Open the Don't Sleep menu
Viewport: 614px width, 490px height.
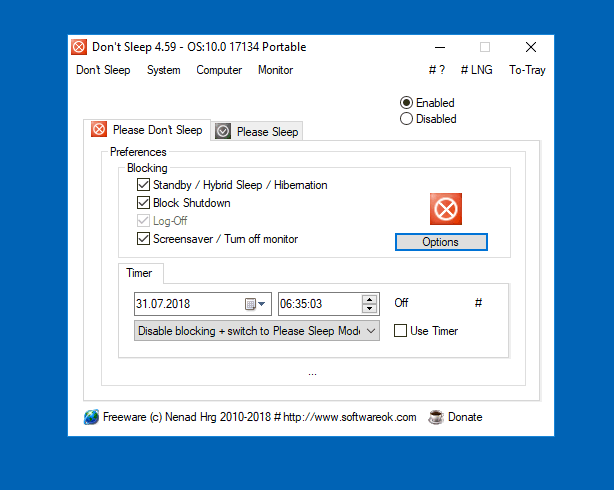pos(103,70)
